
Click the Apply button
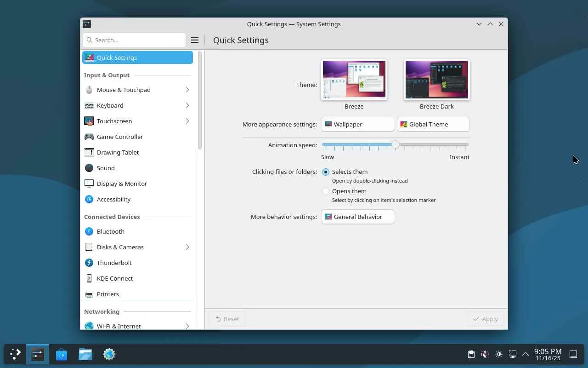(x=486, y=319)
